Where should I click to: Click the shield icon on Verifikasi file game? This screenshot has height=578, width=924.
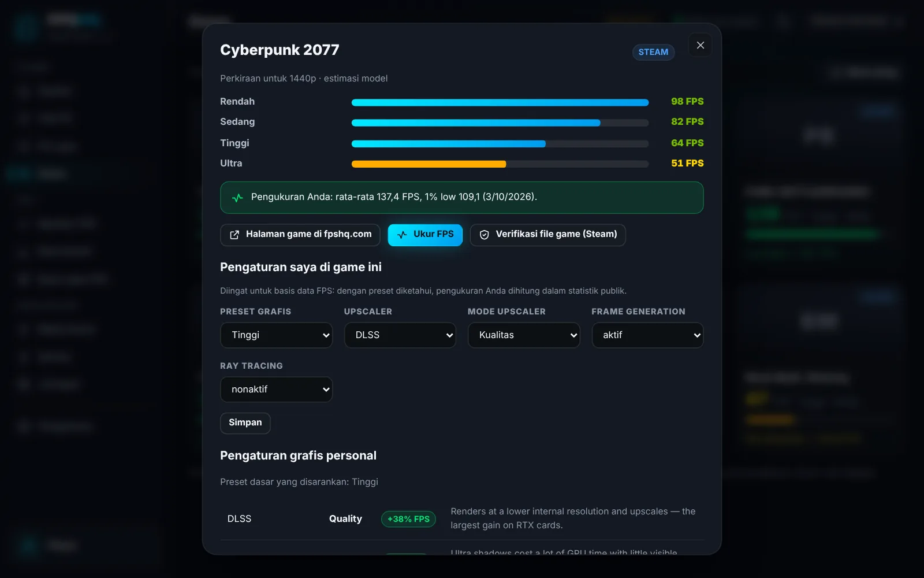[484, 235]
